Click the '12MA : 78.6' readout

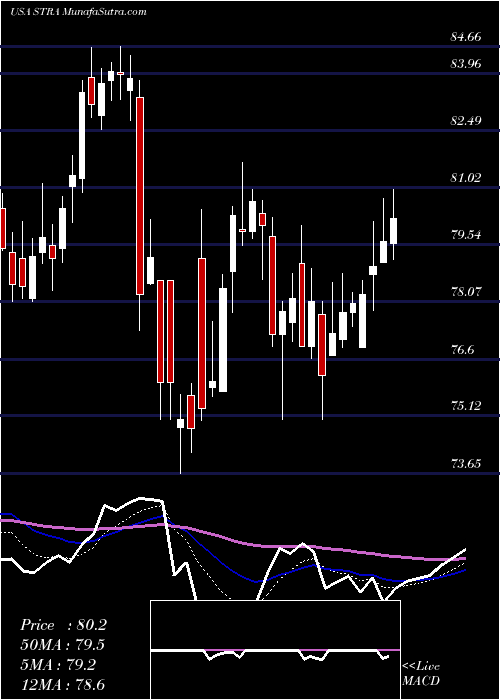63,684
